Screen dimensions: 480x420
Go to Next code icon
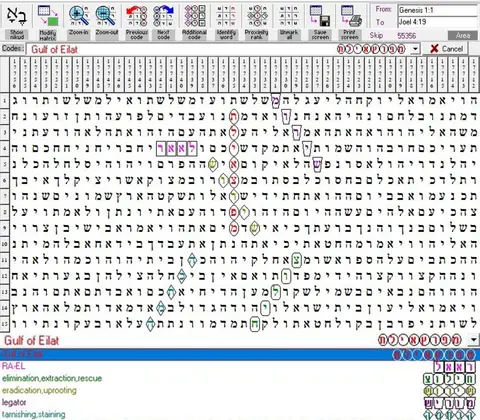coord(163,16)
